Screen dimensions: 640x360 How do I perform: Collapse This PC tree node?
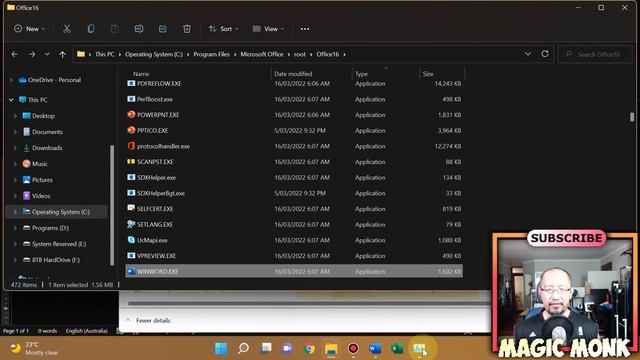11,100
